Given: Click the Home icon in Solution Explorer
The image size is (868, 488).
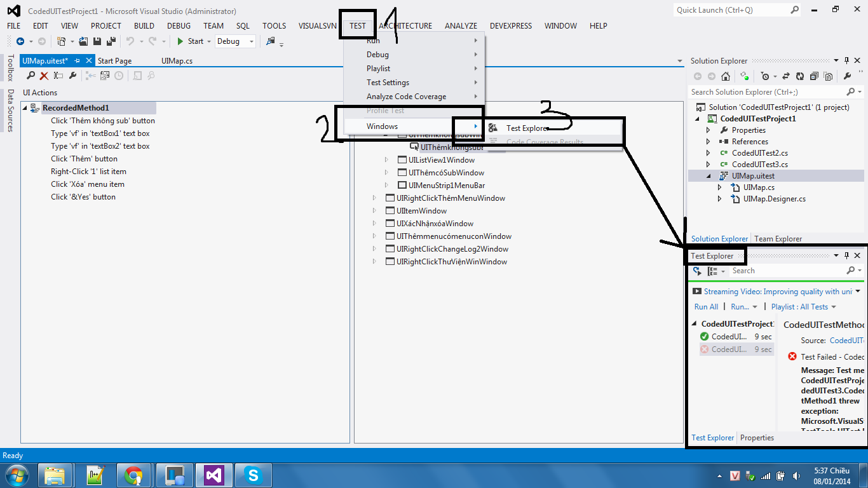Looking at the screenshot, I should pyautogui.click(x=726, y=76).
